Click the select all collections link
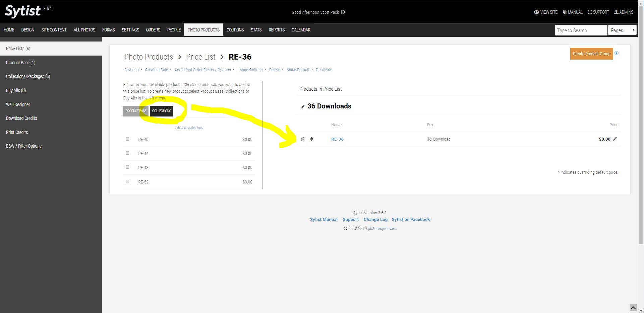The width and height of the screenshot is (644, 313). pyautogui.click(x=189, y=128)
